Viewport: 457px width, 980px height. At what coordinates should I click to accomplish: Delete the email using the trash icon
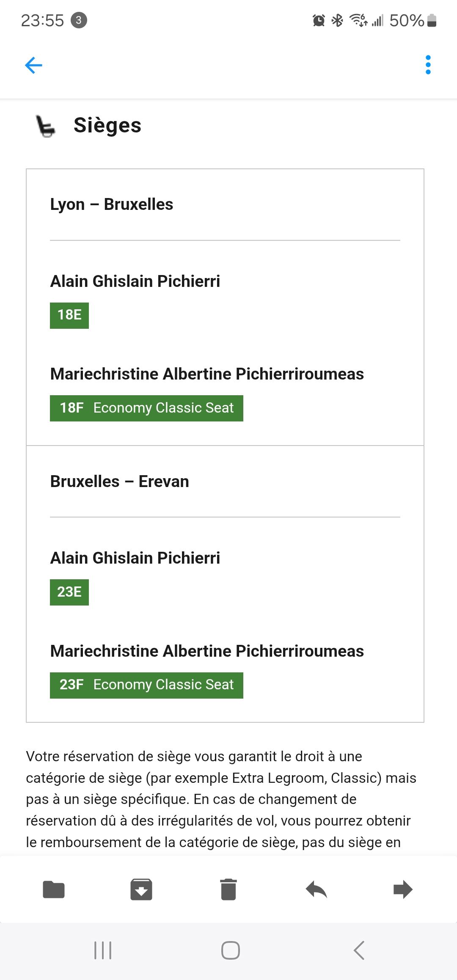click(x=228, y=889)
